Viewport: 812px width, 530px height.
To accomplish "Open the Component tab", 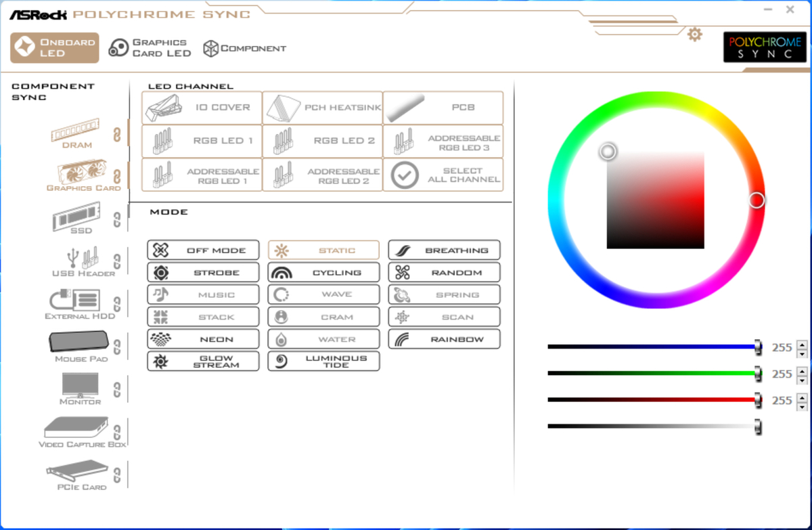I will coord(245,48).
